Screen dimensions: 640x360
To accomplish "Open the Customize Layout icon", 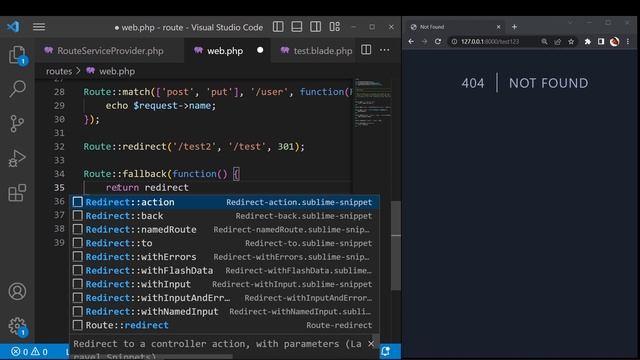I will point(335,27).
